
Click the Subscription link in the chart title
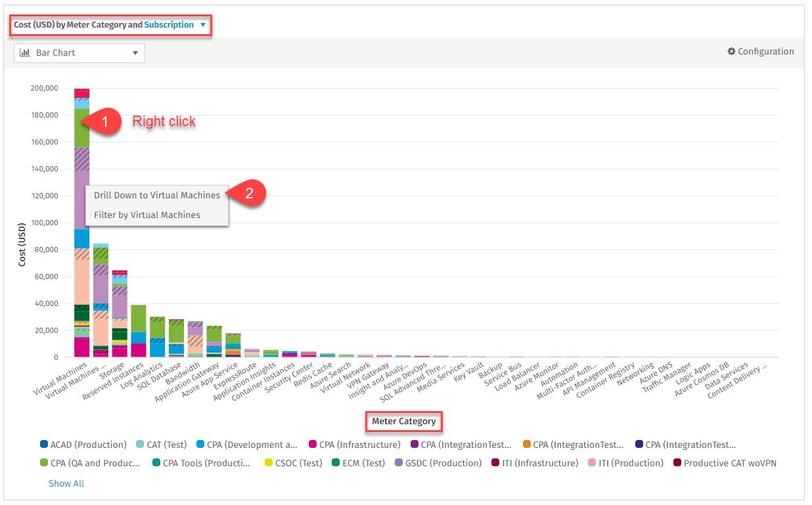169,25
